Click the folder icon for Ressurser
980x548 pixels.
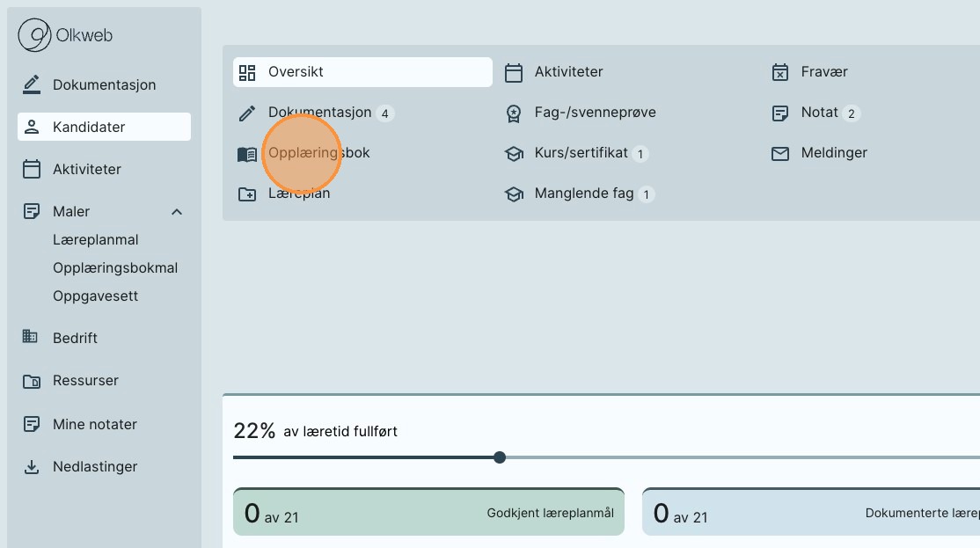tap(32, 381)
